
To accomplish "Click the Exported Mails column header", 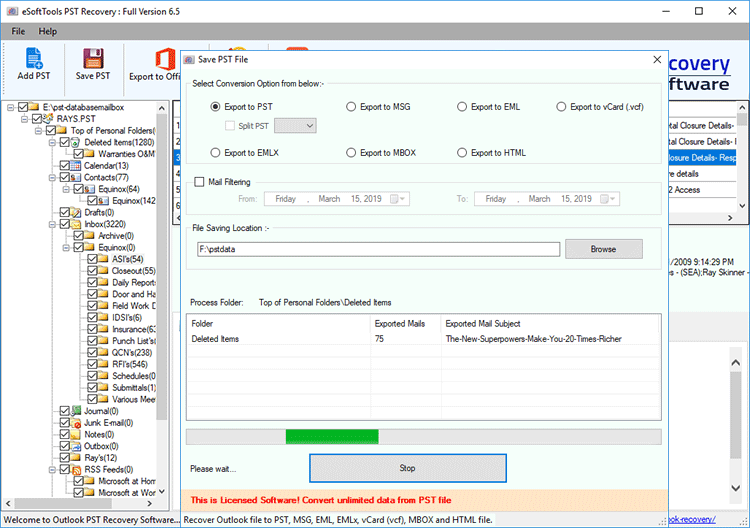I will click(406, 324).
